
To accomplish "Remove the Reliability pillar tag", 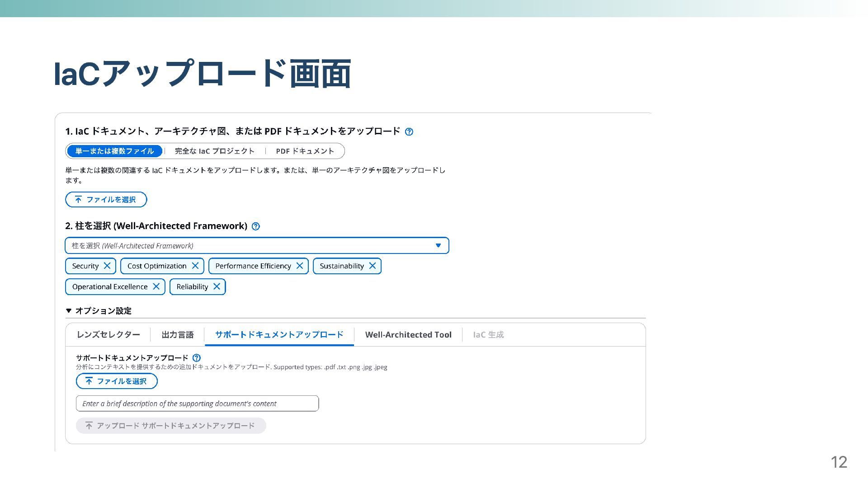I will click(217, 286).
